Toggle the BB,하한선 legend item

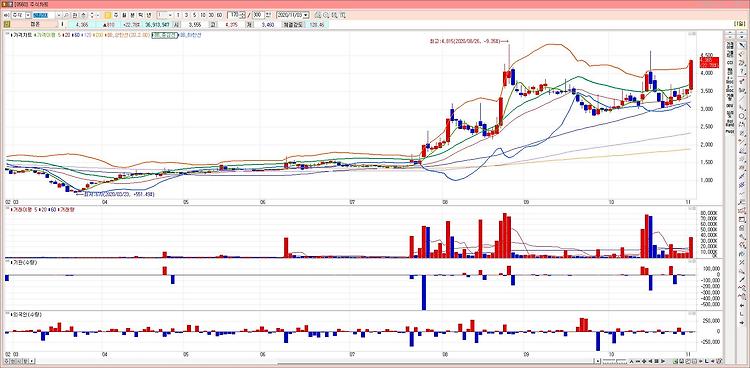pyautogui.click(x=190, y=35)
